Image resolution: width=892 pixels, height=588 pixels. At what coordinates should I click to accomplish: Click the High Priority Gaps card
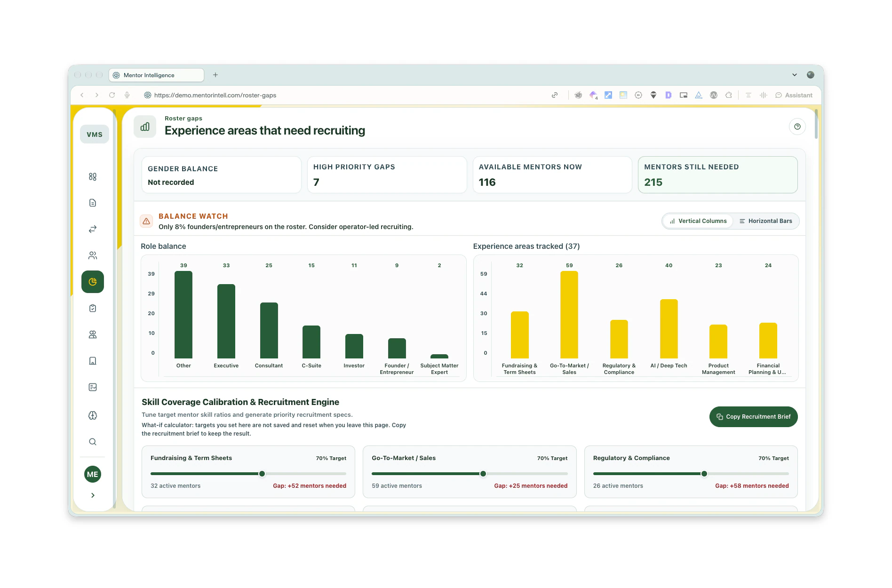coord(387,175)
